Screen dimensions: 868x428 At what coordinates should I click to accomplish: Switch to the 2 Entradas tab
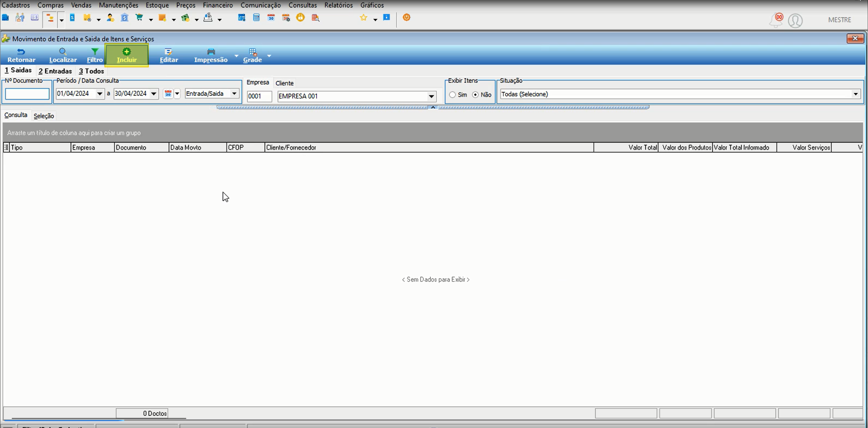tap(55, 71)
